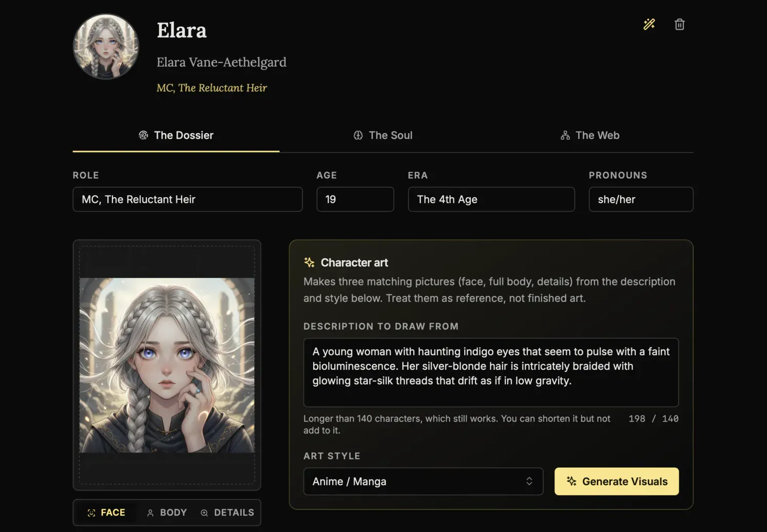
Task: Click the magic wand icon beside the trash
Action: tap(649, 24)
